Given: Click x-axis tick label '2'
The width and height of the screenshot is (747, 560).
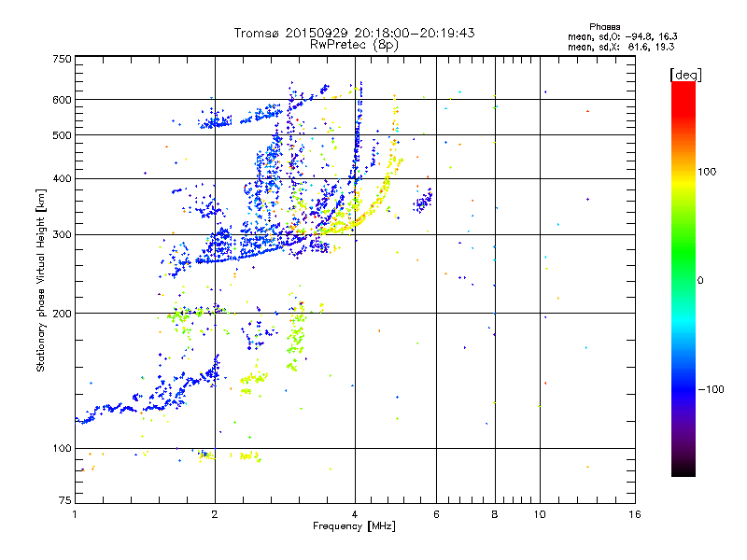Looking at the screenshot, I should click(x=215, y=514).
